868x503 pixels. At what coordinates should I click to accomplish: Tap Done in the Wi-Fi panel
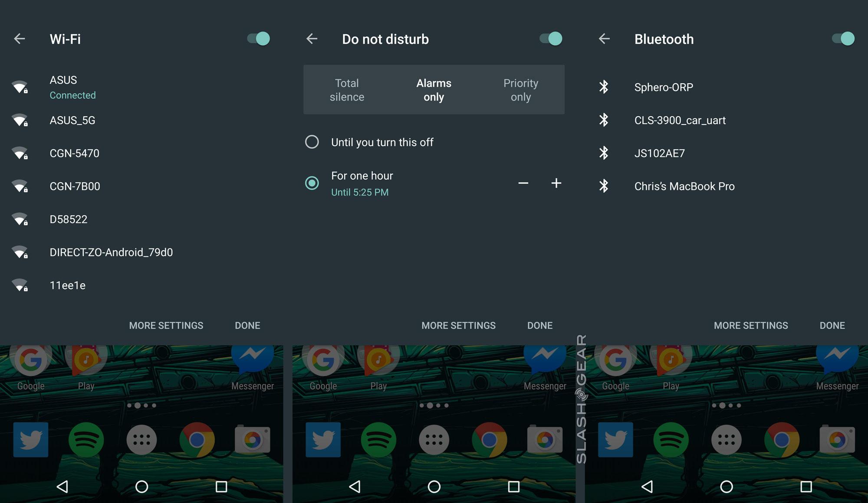[x=247, y=325]
